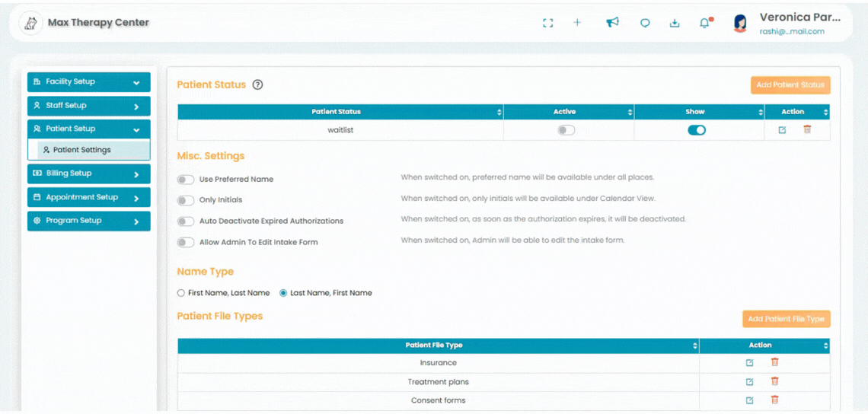The height and width of the screenshot is (414, 868).
Task: Open notifications bell icon
Action: 705,23
